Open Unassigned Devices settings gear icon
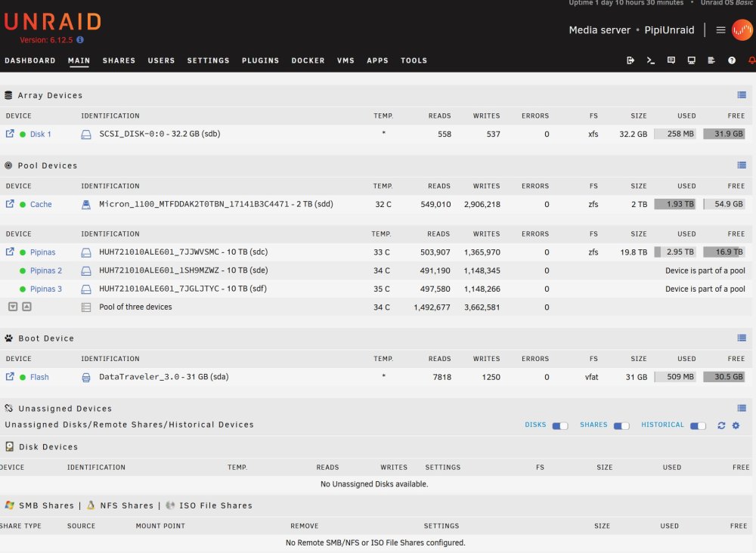756x553 pixels. pyautogui.click(x=736, y=425)
